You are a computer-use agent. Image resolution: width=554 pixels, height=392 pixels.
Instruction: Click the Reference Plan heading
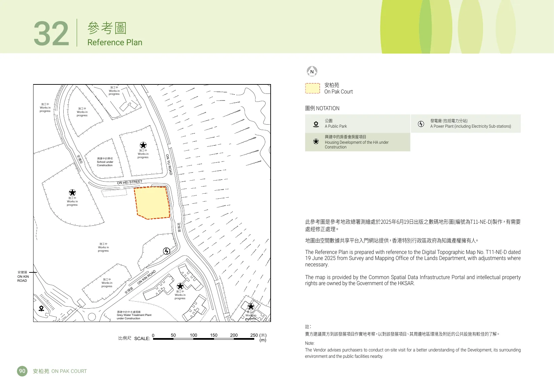pyautogui.click(x=115, y=43)
